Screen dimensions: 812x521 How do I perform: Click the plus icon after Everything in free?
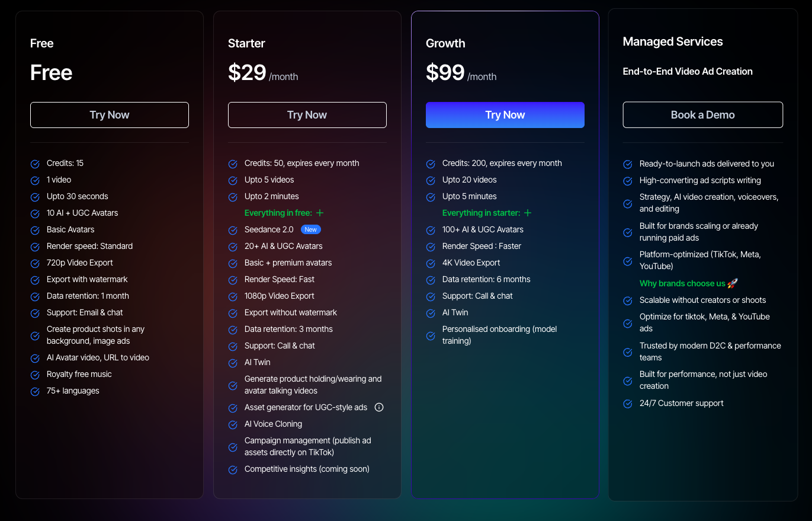(x=320, y=213)
